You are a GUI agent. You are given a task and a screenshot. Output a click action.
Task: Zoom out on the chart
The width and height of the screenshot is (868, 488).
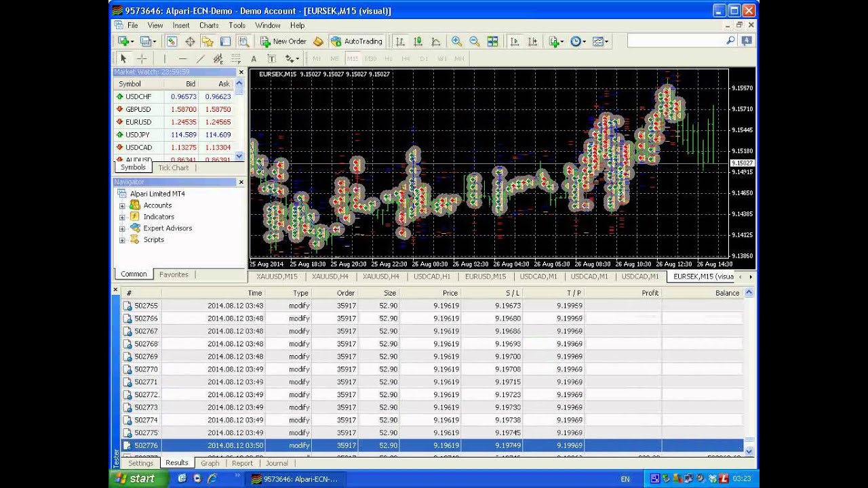[474, 41]
